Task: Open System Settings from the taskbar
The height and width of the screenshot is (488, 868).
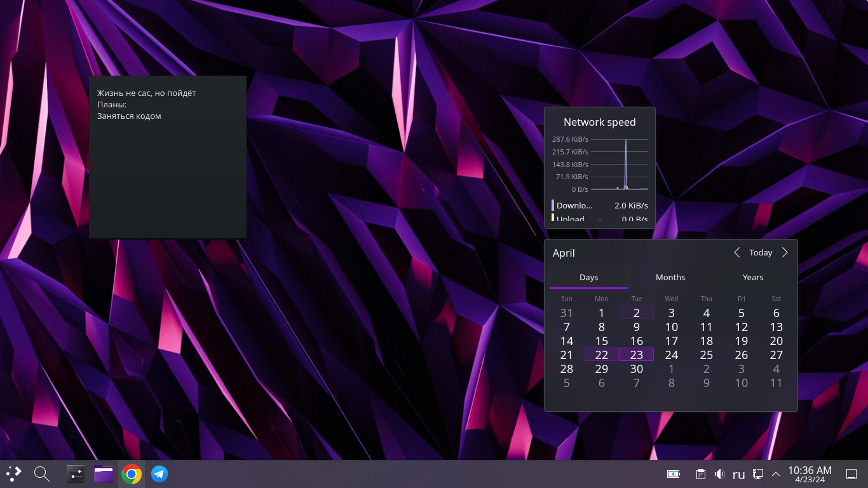Action: 76,474
